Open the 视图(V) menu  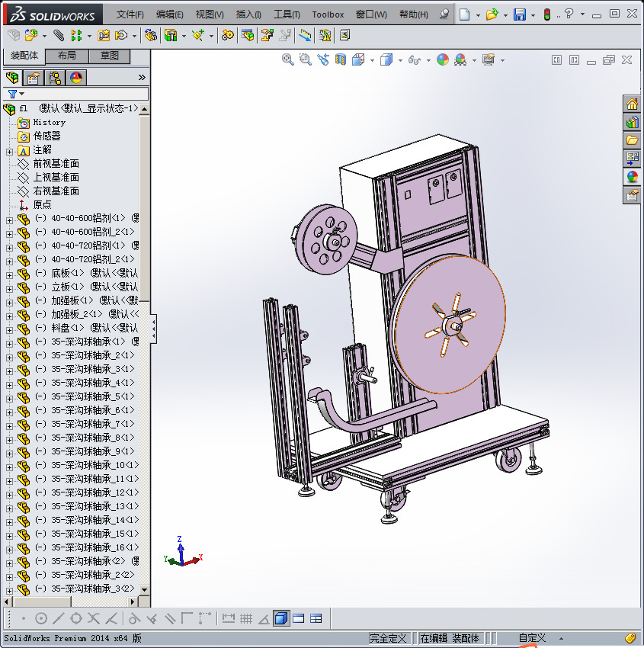pyautogui.click(x=210, y=14)
